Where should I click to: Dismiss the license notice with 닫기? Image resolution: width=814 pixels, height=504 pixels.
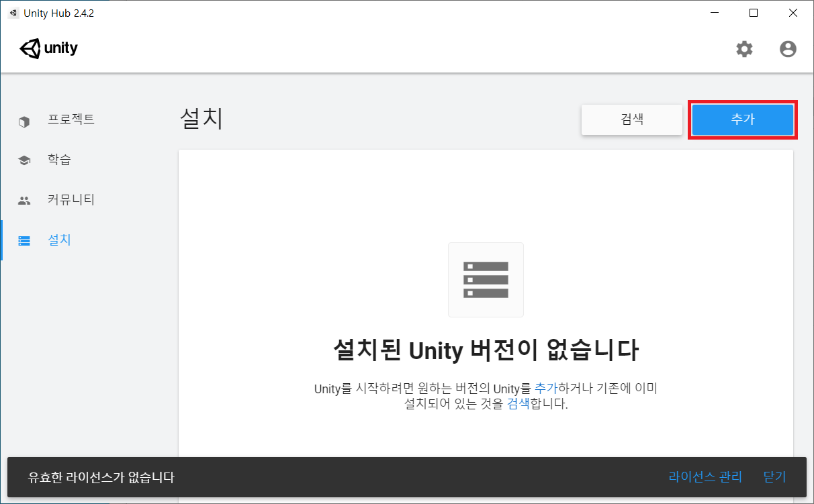point(774,477)
